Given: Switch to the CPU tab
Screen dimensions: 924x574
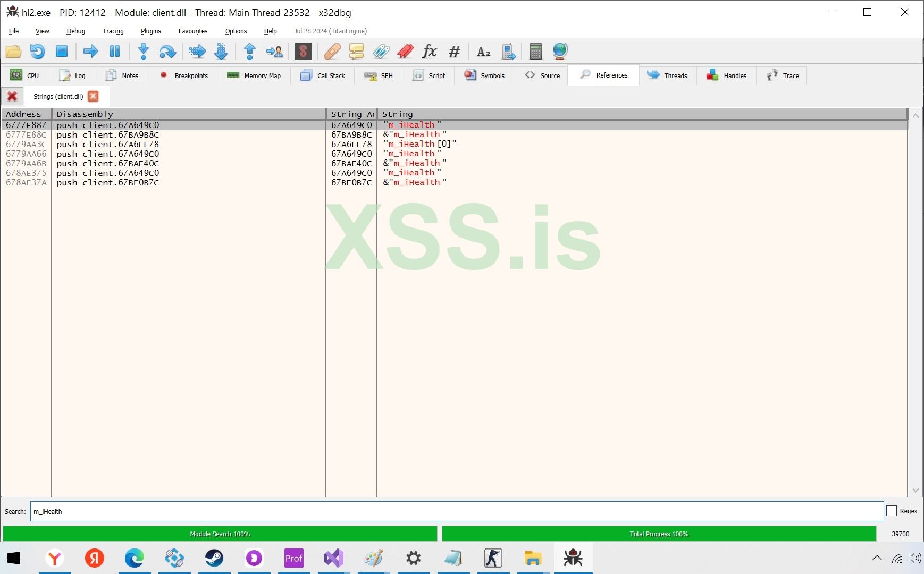Looking at the screenshot, I should [25, 75].
